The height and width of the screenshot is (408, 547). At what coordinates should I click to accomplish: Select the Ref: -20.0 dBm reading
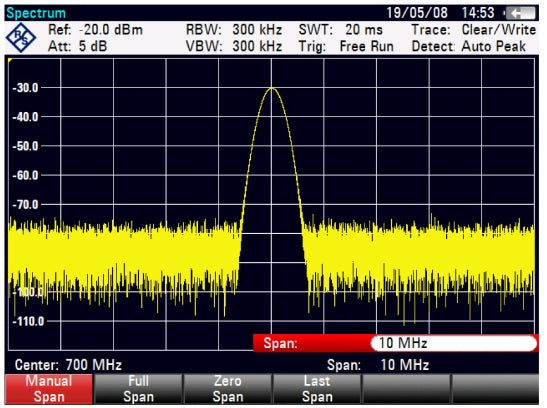[x=95, y=30]
